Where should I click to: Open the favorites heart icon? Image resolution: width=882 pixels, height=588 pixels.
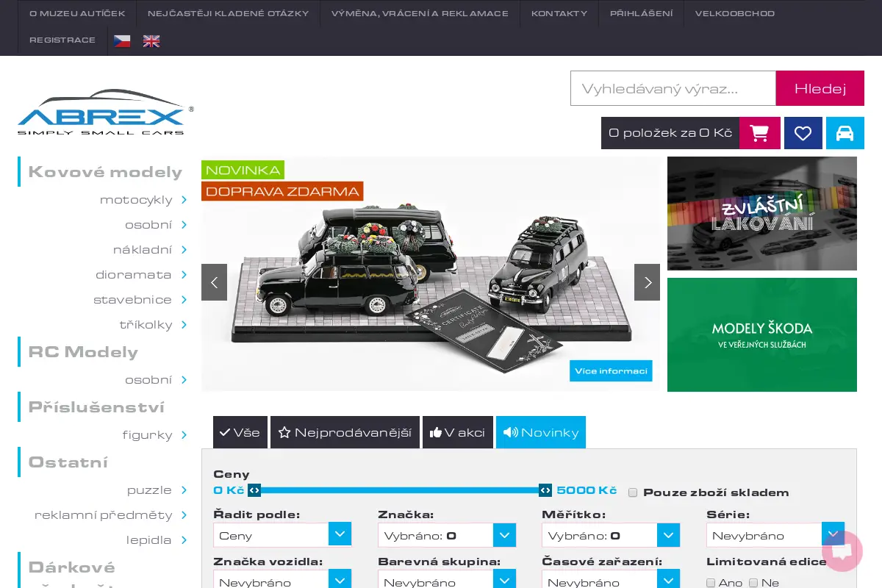pyautogui.click(x=803, y=133)
